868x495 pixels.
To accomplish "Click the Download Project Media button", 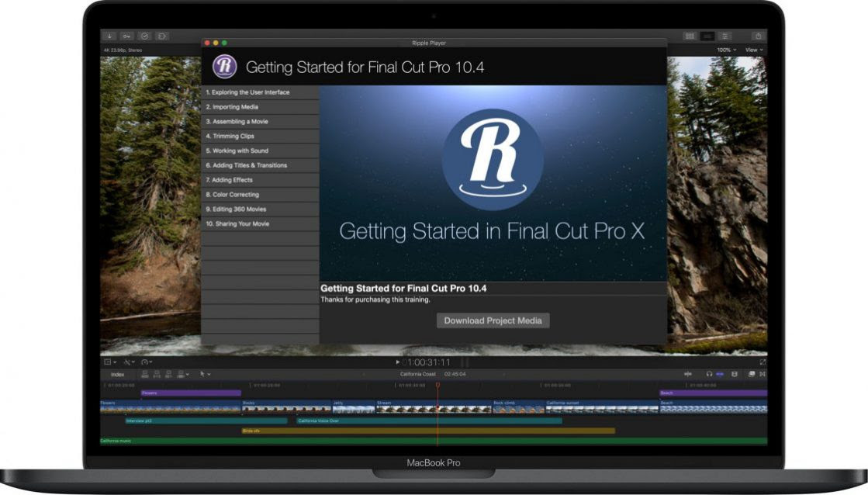I will point(493,320).
